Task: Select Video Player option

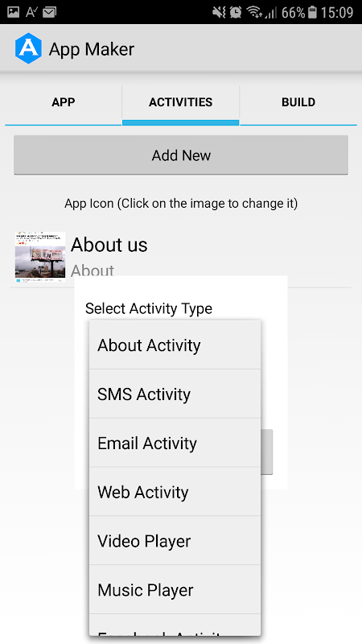Action: point(175,540)
